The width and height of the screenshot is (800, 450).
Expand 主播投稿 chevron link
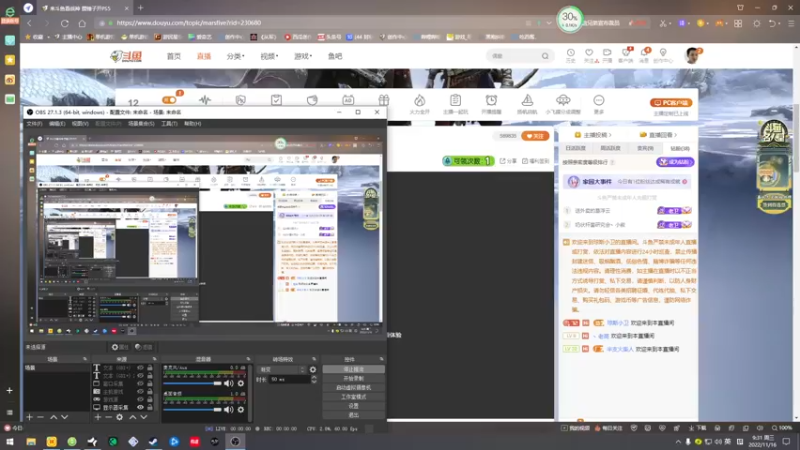coord(593,135)
